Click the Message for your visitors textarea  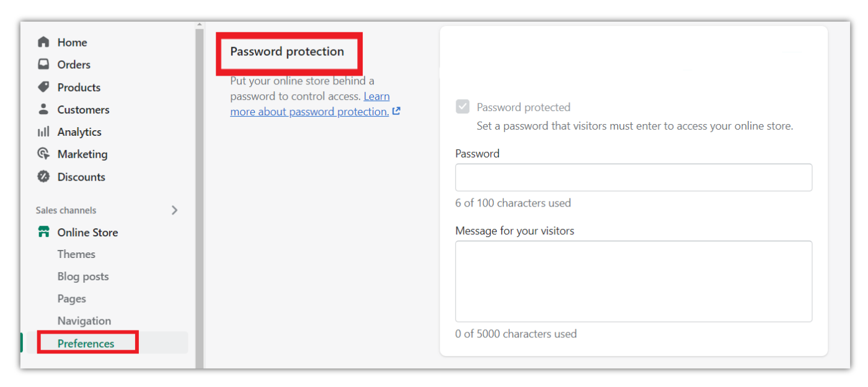point(633,281)
